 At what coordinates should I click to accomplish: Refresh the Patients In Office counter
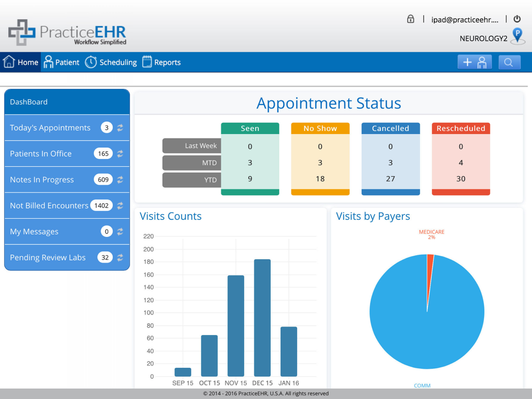(x=121, y=153)
